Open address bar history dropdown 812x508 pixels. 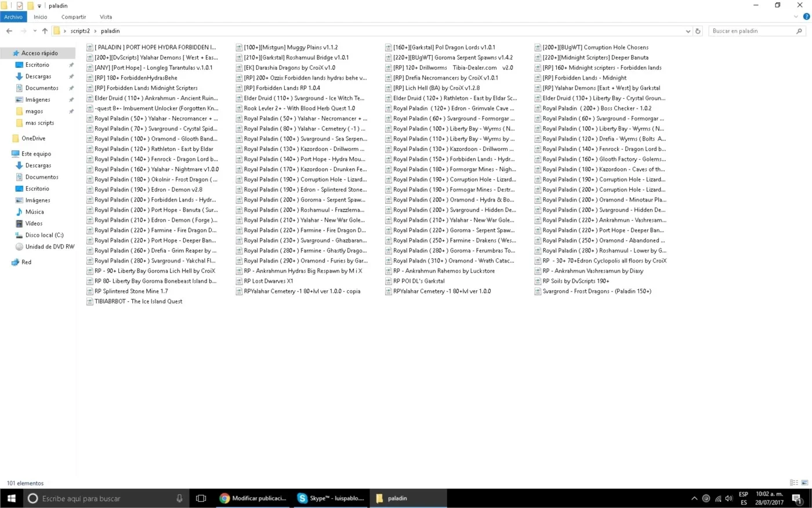[x=688, y=31]
